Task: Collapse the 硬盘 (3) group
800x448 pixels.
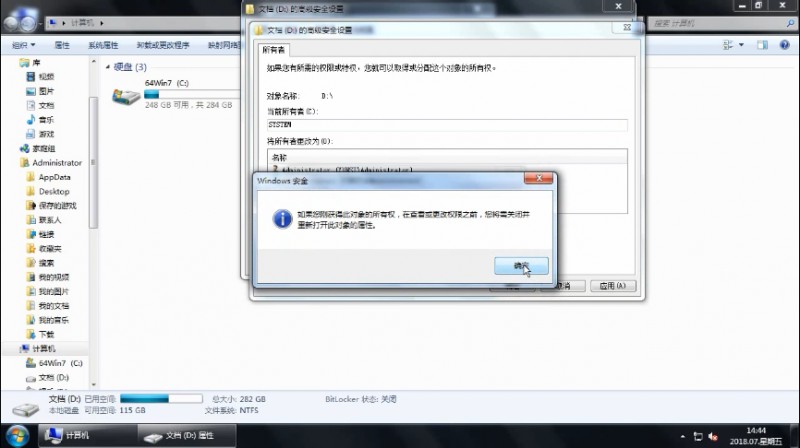Action: (x=108, y=67)
